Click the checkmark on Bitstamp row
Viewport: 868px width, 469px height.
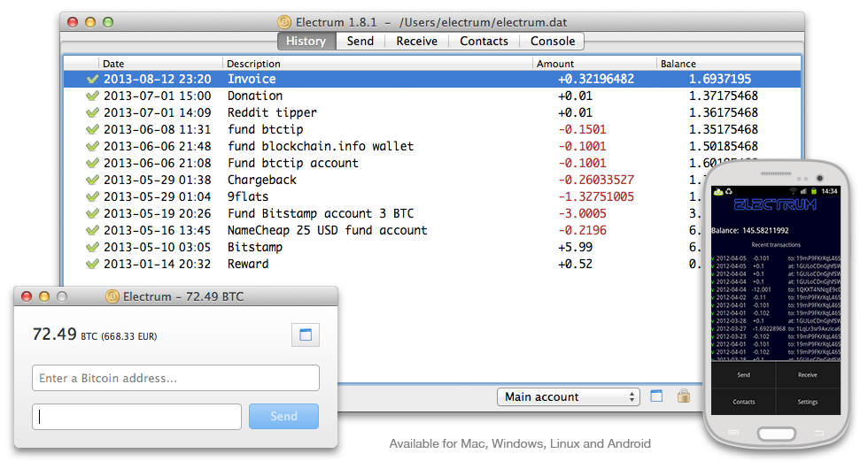(x=92, y=247)
